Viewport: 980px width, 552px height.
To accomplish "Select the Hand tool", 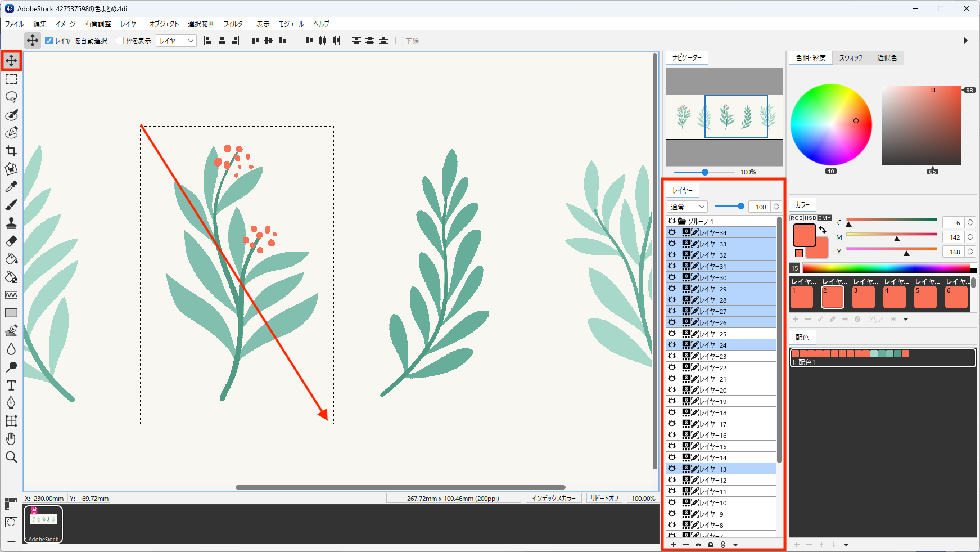I will pos(11,439).
